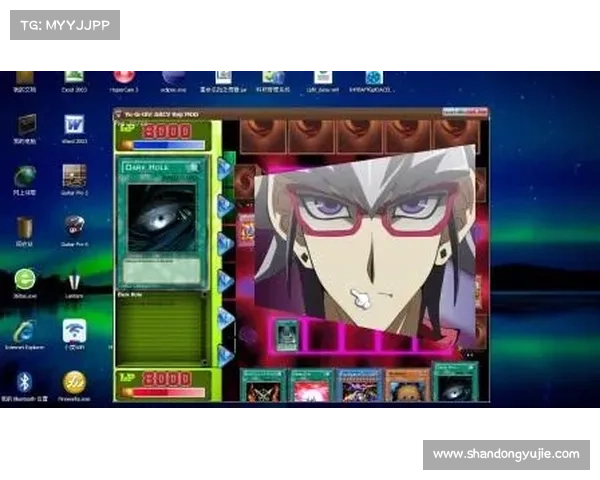Select the orange-framed monster card in hand
Viewport: 600px width, 480px height.
pyautogui.click(x=407, y=385)
